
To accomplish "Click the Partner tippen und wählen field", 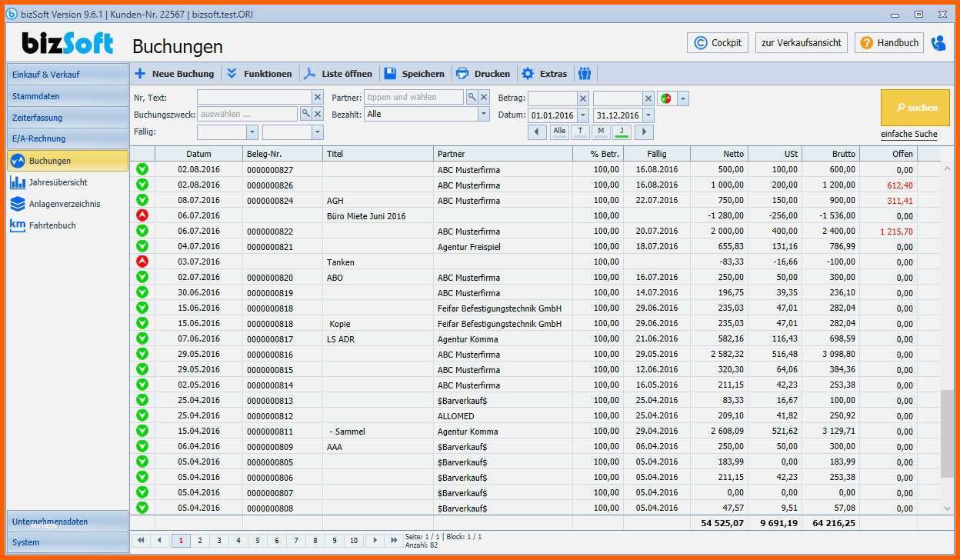I will 414,97.
